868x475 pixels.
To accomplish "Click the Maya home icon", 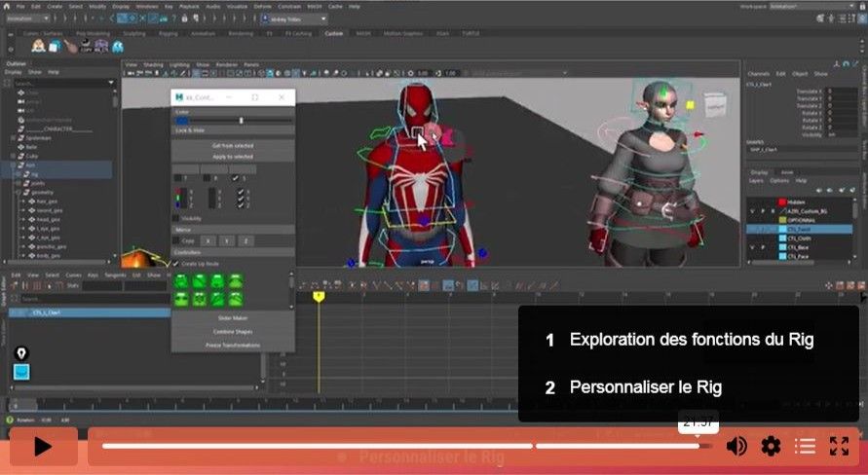I will click(7, 6).
